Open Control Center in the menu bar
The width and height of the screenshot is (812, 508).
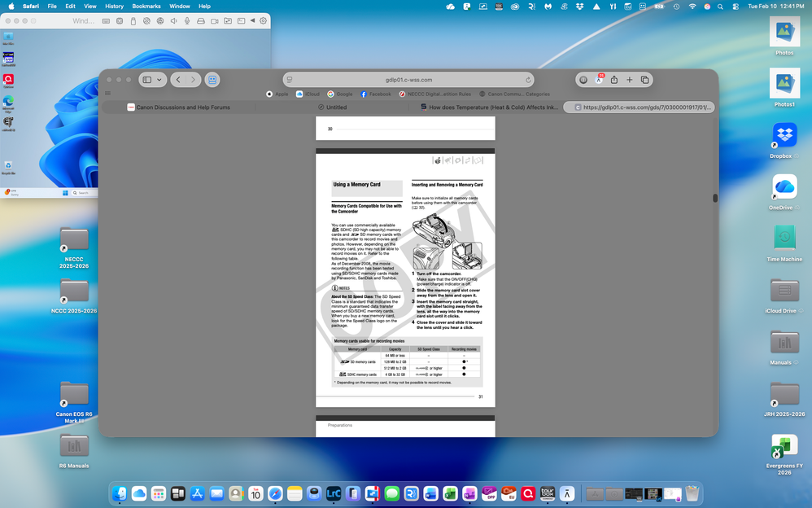tap(736, 7)
